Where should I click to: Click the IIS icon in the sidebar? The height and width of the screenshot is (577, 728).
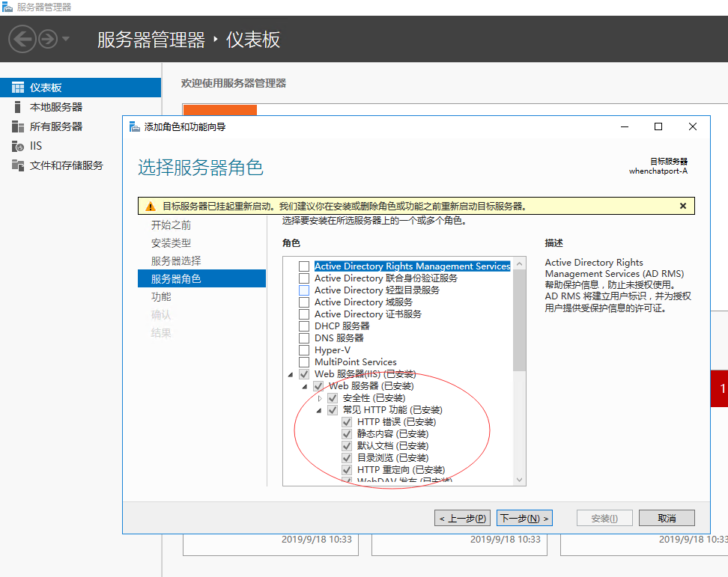pos(18,146)
